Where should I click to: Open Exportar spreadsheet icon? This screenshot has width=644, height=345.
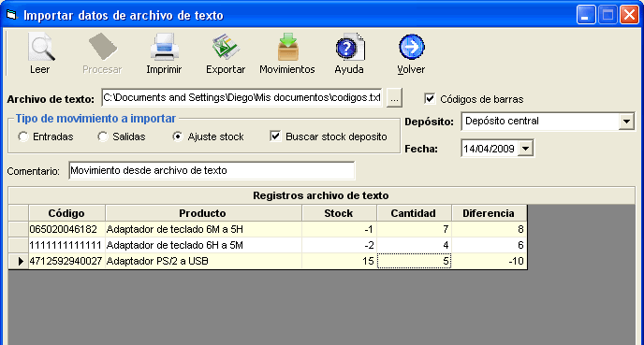click(226, 47)
